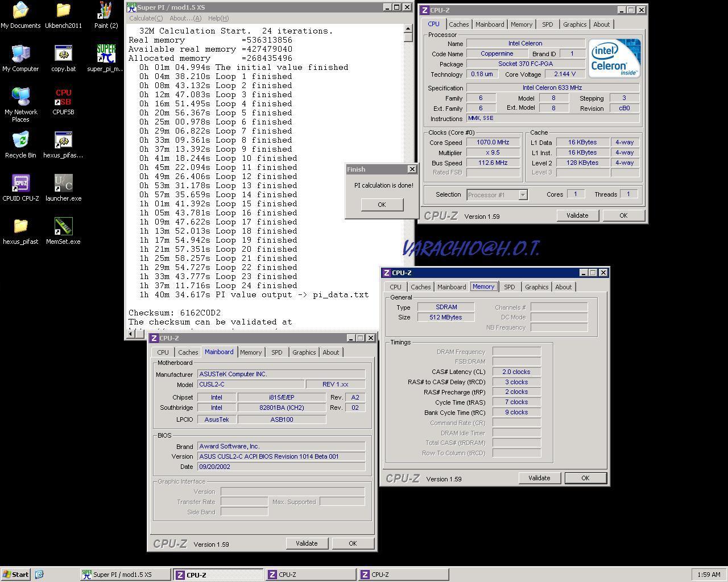Screen dimensions: 728x582
Task: Open Graphics tab in Mainboard window
Action: 304,352
